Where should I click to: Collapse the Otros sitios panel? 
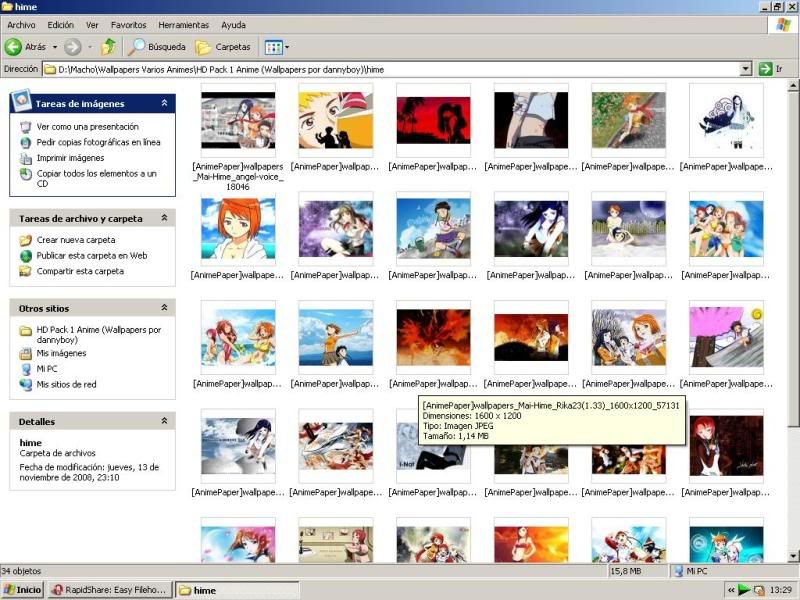pyautogui.click(x=164, y=308)
